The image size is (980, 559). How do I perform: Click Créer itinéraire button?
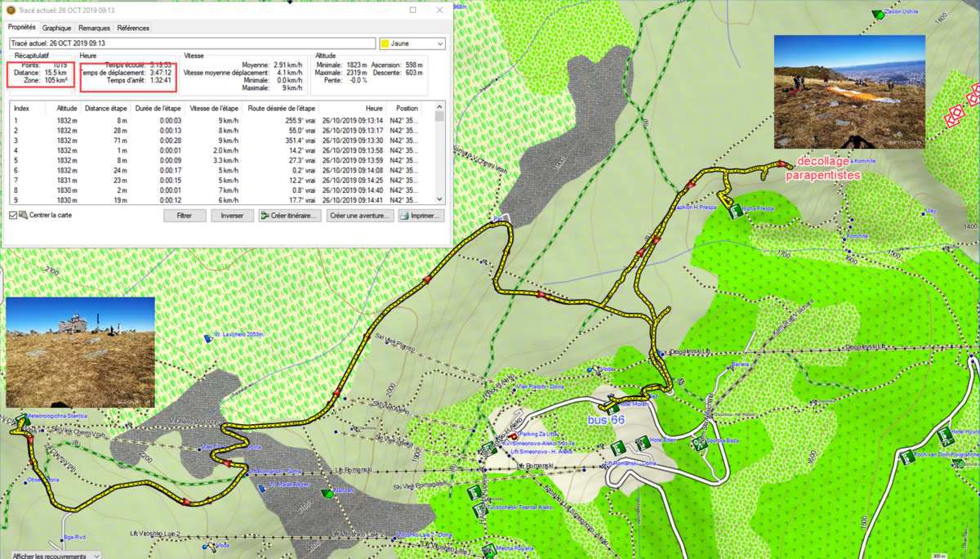[x=289, y=216]
